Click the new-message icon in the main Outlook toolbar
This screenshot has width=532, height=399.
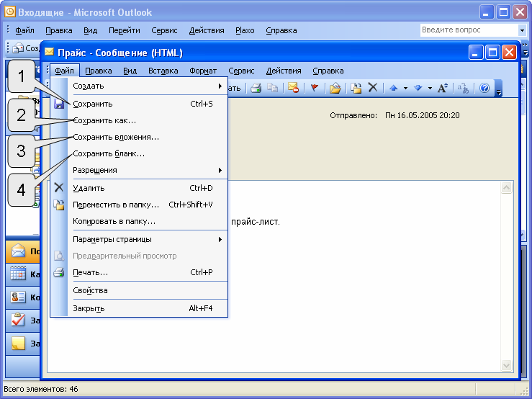pyautogui.click(x=18, y=48)
